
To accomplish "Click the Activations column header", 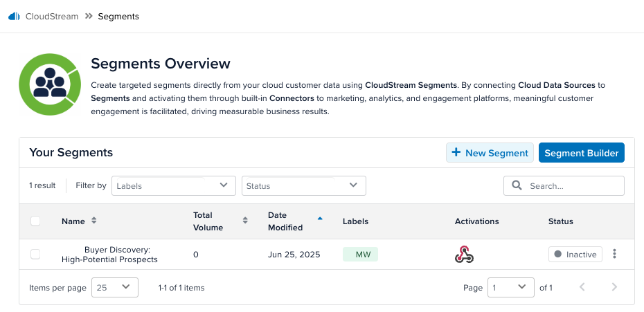I will tap(476, 221).
